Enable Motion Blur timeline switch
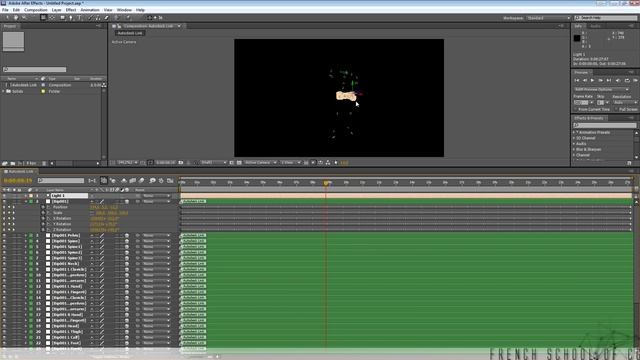The width and height of the screenshot is (640, 360). 142,180
